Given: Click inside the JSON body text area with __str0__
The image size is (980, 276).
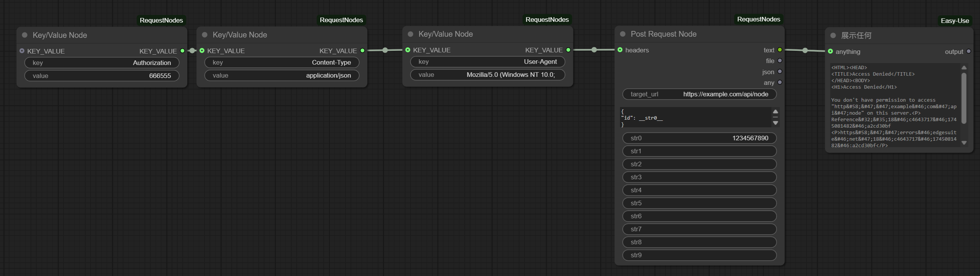Looking at the screenshot, I should 695,117.
